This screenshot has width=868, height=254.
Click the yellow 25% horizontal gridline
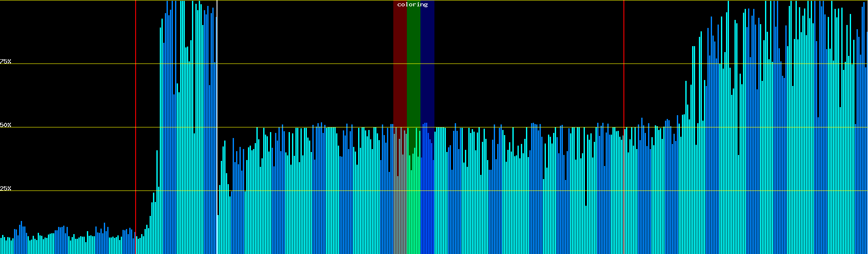tap(297, 191)
